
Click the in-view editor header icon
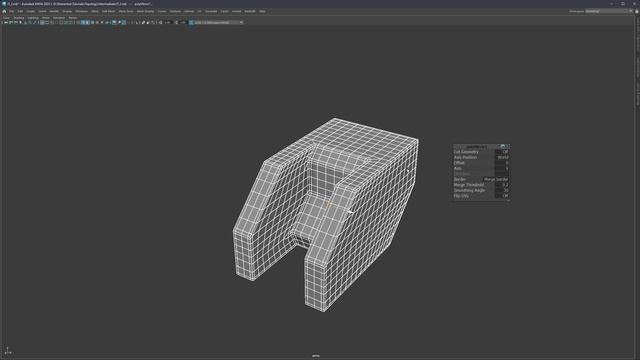(503, 146)
